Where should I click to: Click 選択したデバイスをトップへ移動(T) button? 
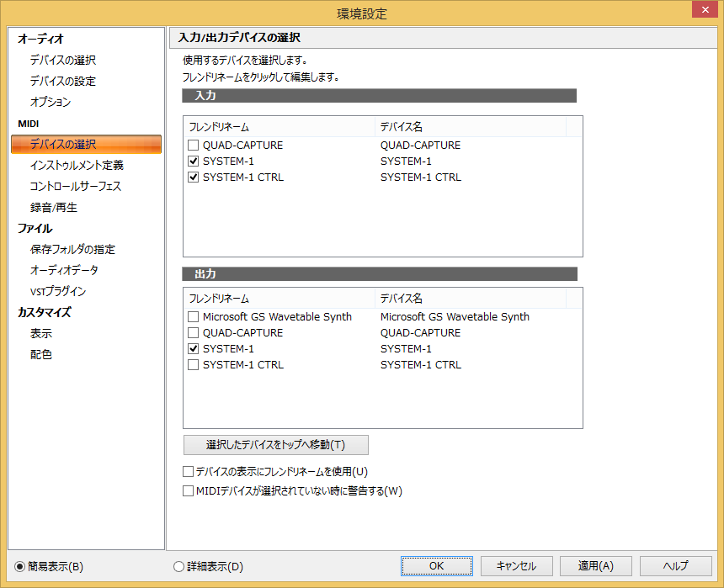(x=275, y=445)
